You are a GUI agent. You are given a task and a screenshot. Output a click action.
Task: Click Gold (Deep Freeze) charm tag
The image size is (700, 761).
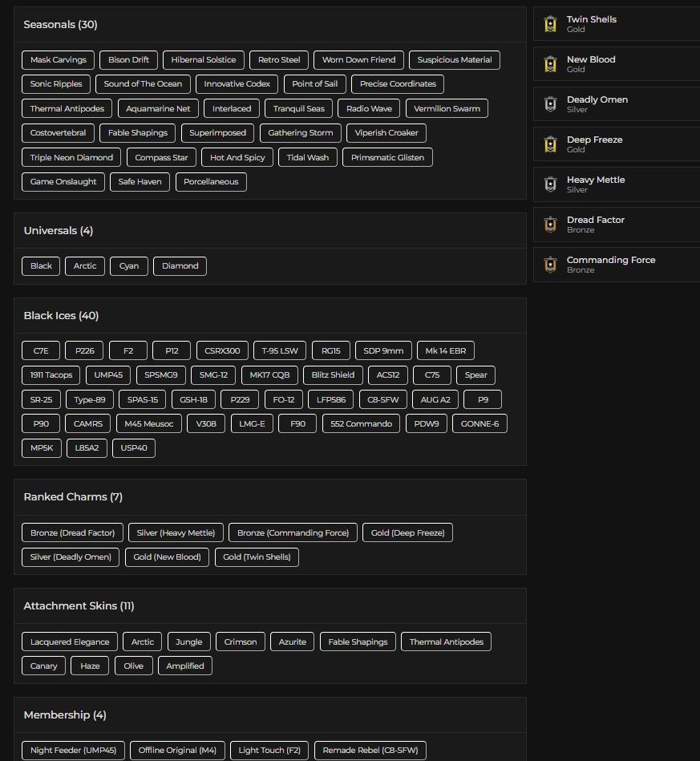tap(408, 532)
